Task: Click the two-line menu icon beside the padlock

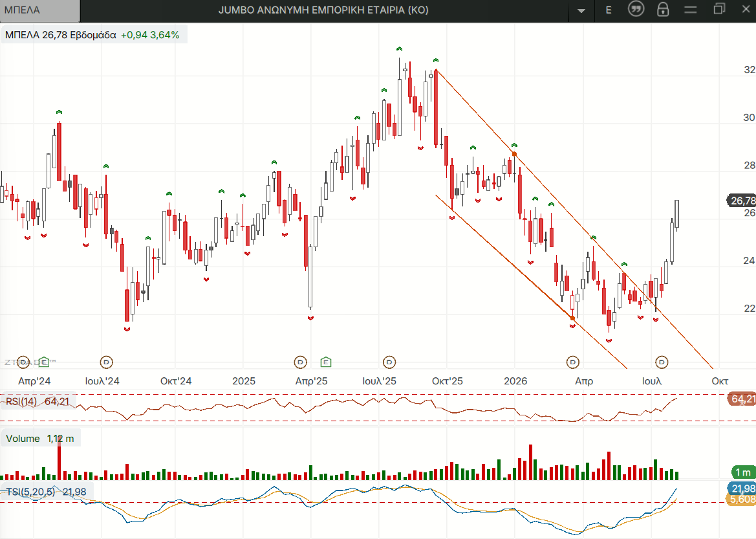Action: (691, 10)
